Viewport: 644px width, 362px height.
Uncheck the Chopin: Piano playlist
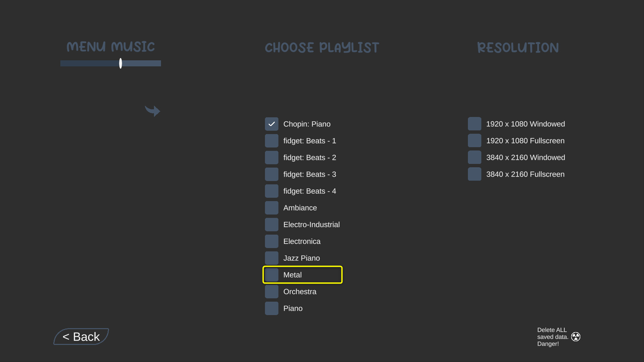pos(271,124)
